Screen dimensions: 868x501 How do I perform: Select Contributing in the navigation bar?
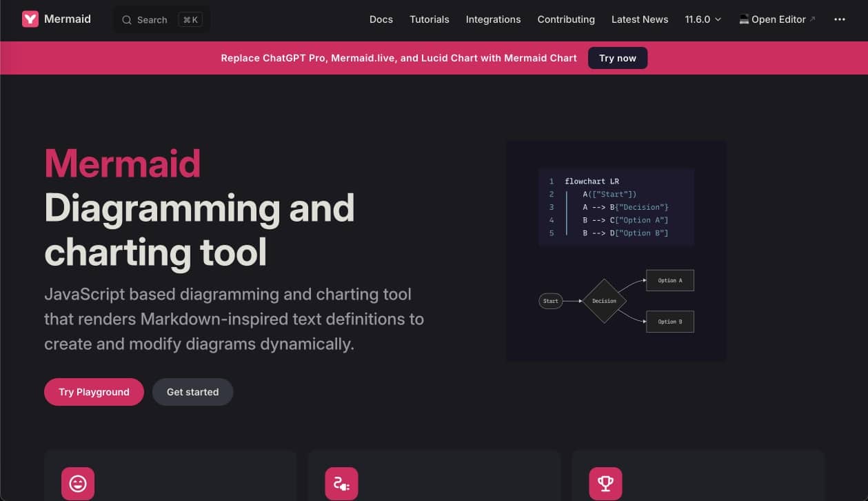click(566, 19)
